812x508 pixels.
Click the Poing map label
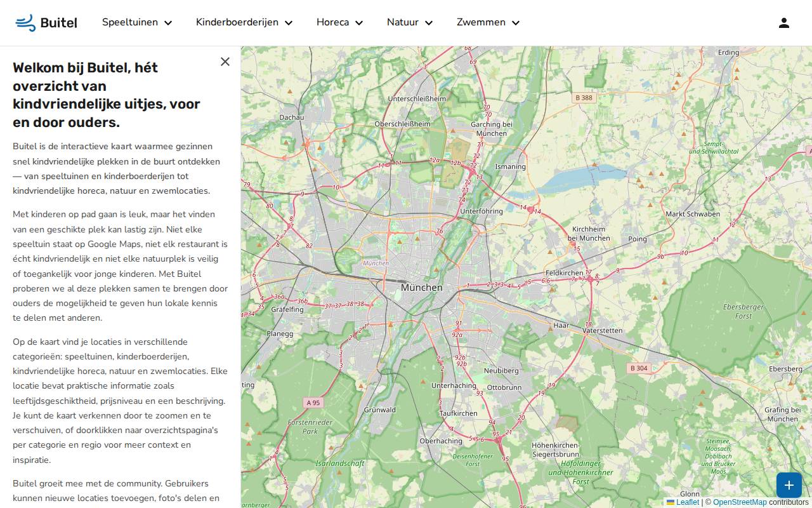click(638, 239)
